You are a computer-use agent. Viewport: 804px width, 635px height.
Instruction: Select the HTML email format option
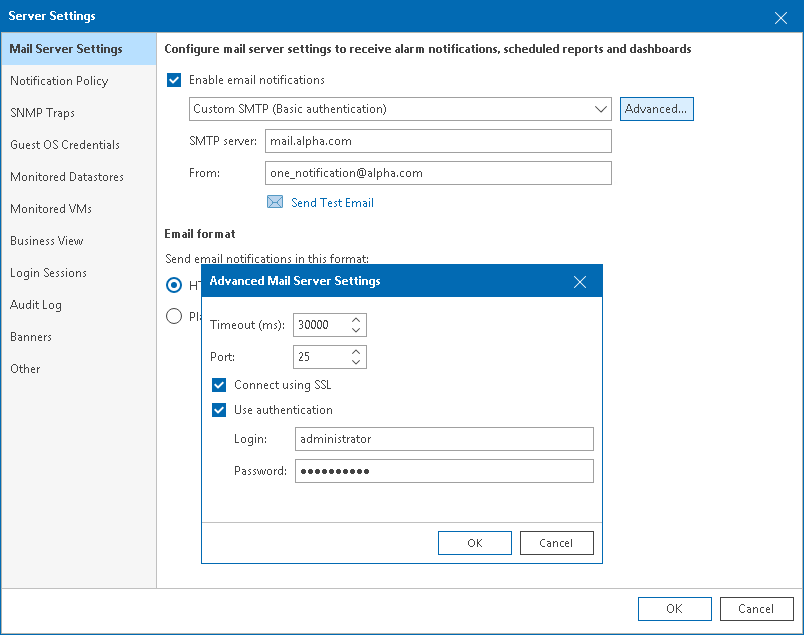(176, 285)
